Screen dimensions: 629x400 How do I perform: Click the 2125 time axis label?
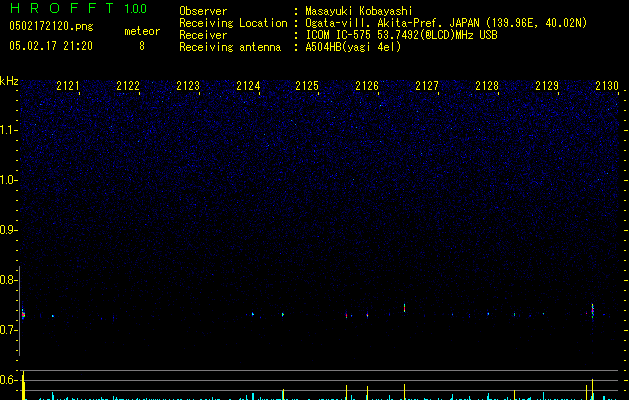(x=307, y=86)
